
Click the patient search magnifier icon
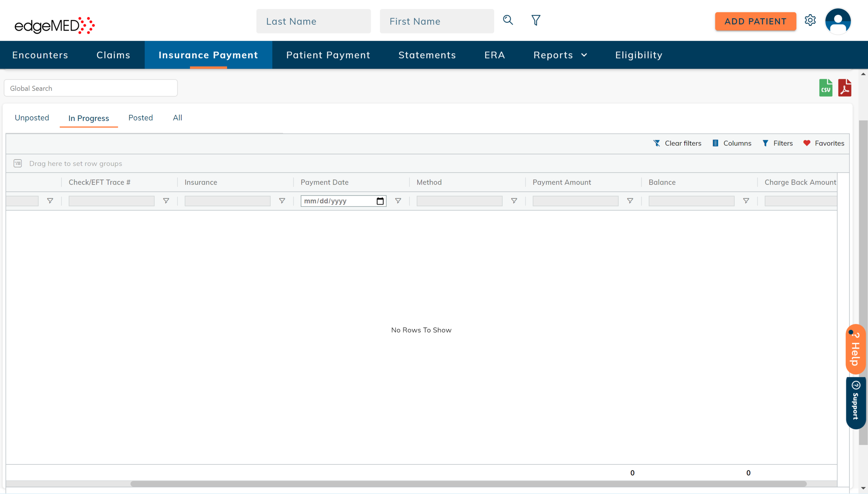point(508,20)
